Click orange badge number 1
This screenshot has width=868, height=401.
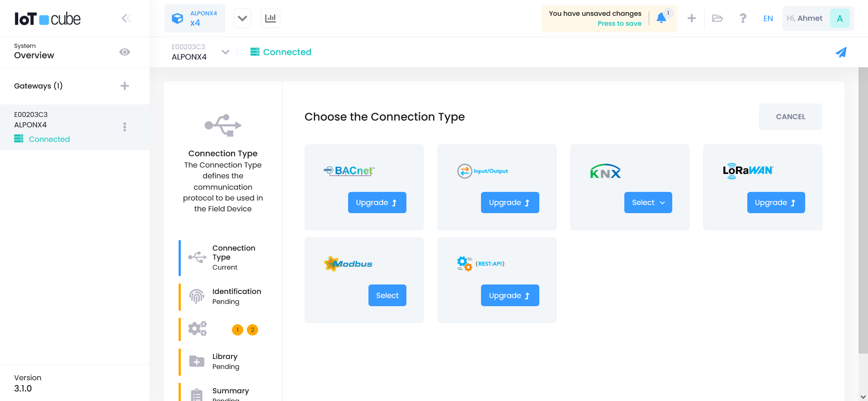[x=237, y=330]
